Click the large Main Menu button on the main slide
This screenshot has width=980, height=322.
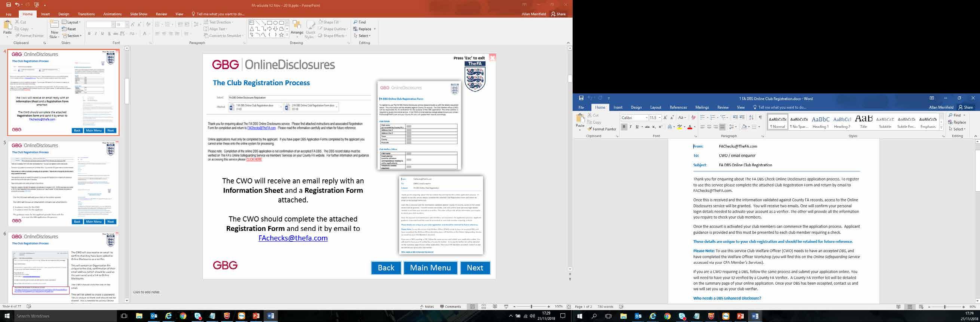click(x=430, y=268)
